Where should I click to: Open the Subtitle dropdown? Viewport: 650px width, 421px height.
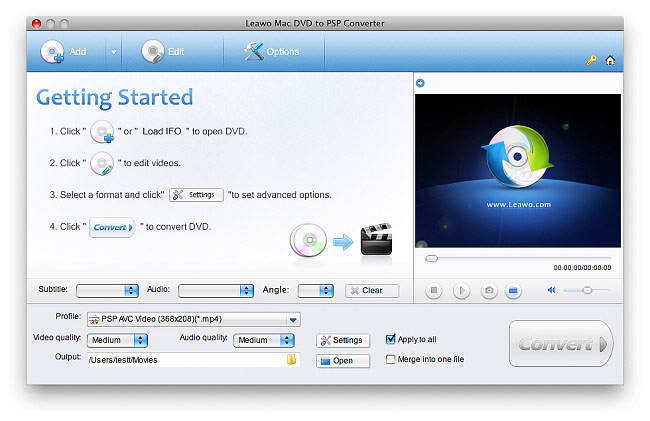tap(107, 290)
